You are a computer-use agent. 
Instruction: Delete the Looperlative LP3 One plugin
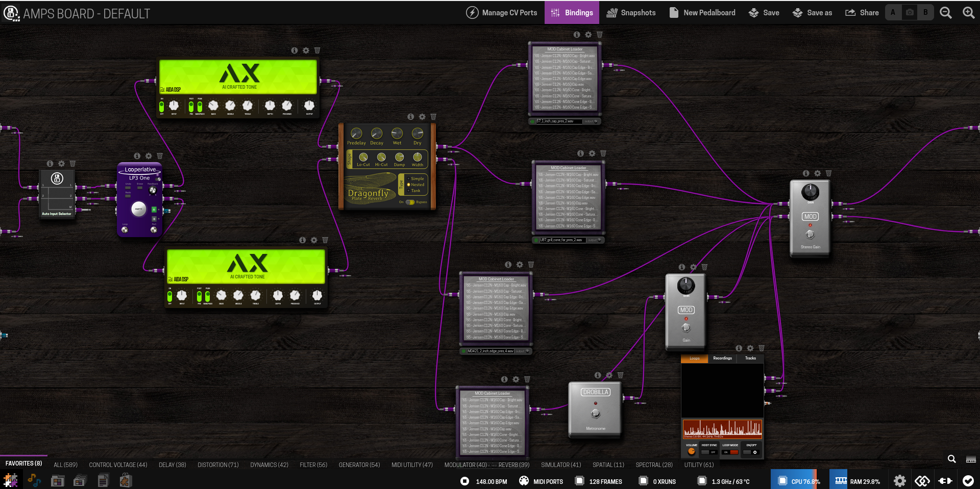tap(160, 156)
